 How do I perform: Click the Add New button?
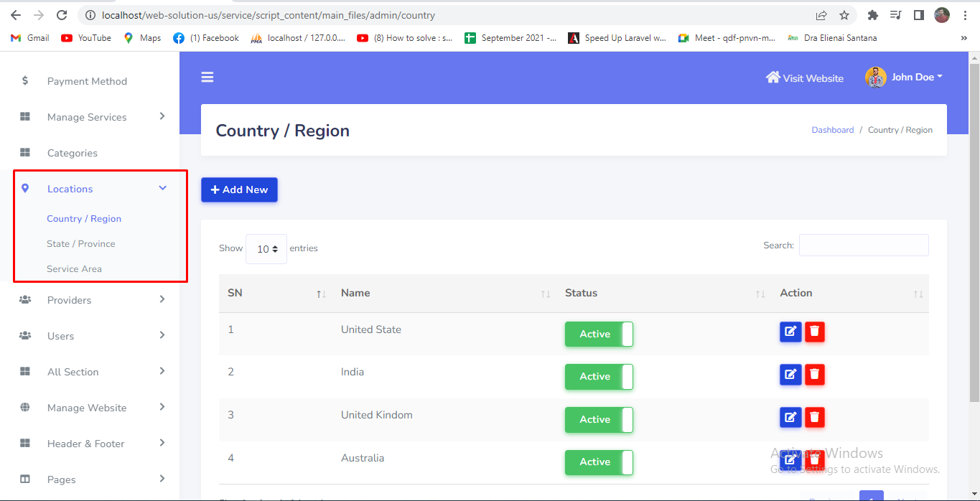tap(239, 190)
